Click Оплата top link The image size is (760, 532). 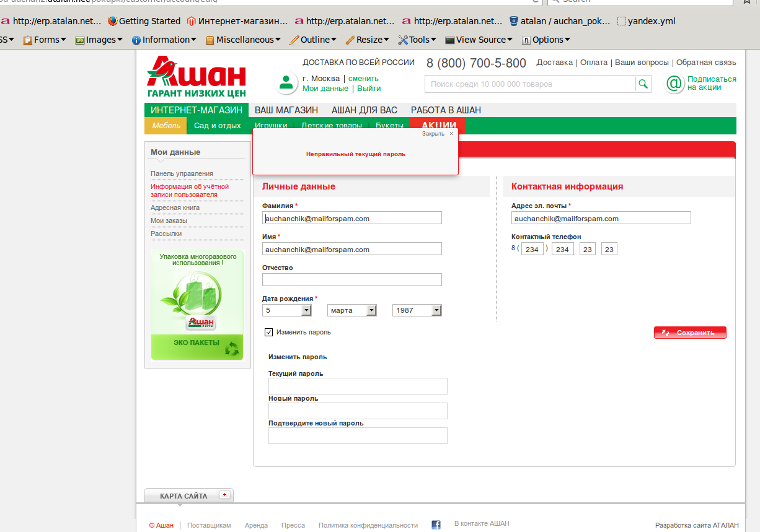tap(594, 63)
